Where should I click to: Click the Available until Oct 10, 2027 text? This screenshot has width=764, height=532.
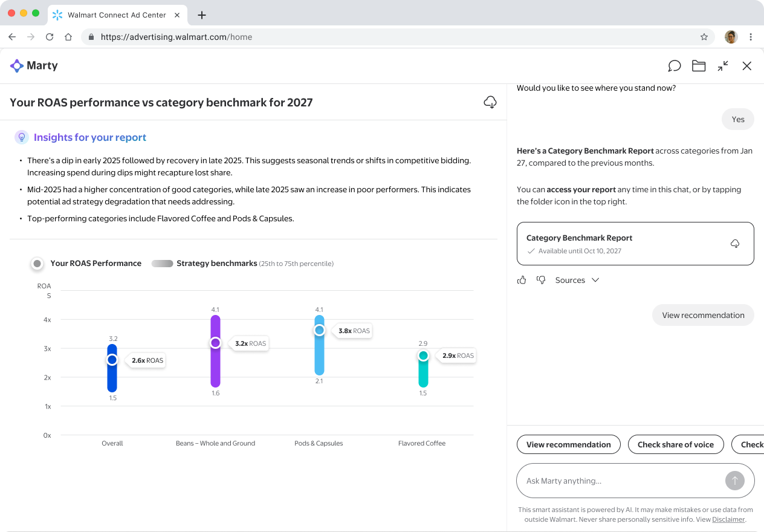580,251
